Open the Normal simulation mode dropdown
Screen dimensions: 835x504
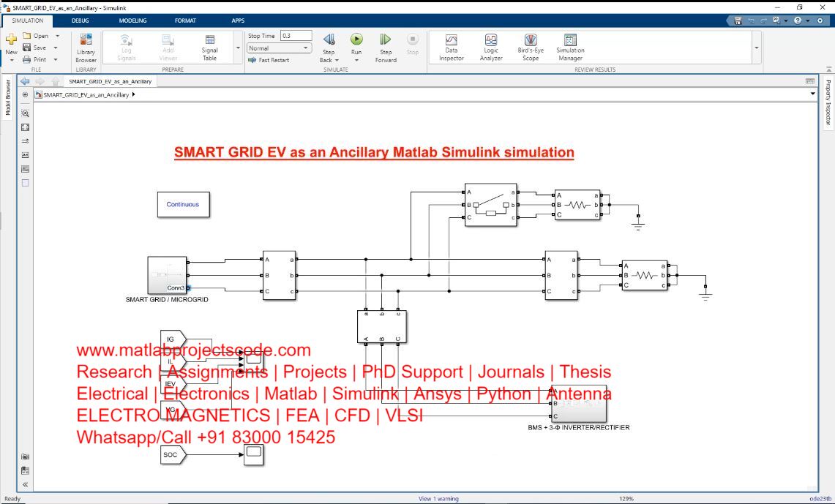pyautogui.click(x=280, y=48)
